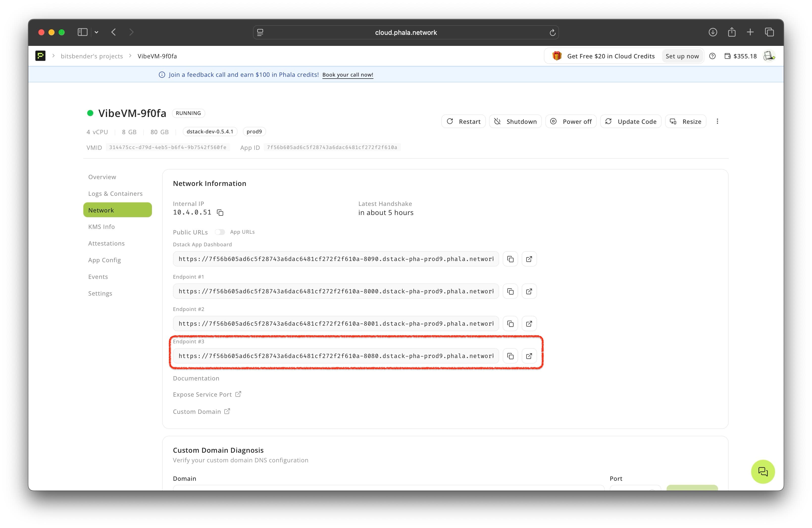Image resolution: width=812 pixels, height=528 pixels.
Task: Open the three-dot more actions menu
Action: pos(717,122)
